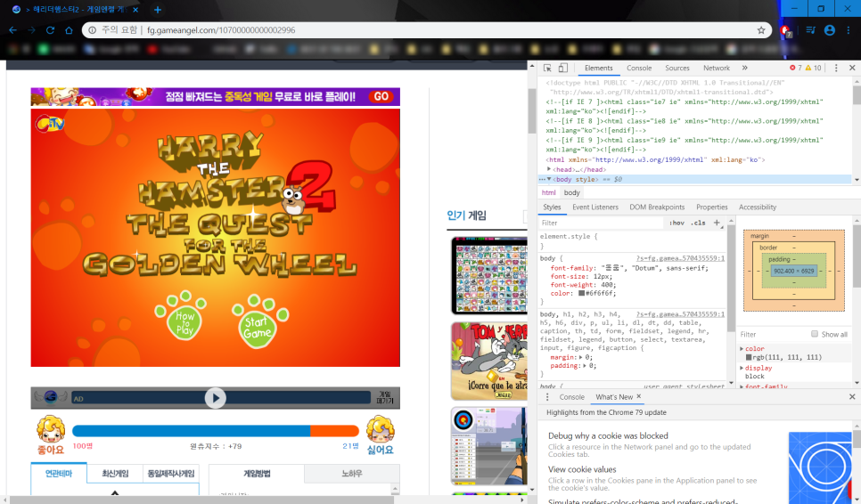Click the dislike character icon 싫어요
The width and height of the screenshot is (861, 504).
pos(381,435)
